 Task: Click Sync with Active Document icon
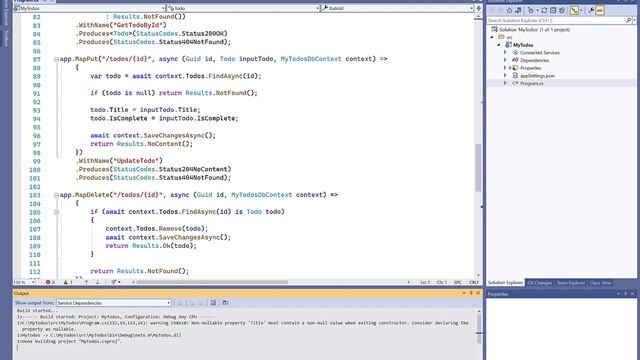[544, 10]
